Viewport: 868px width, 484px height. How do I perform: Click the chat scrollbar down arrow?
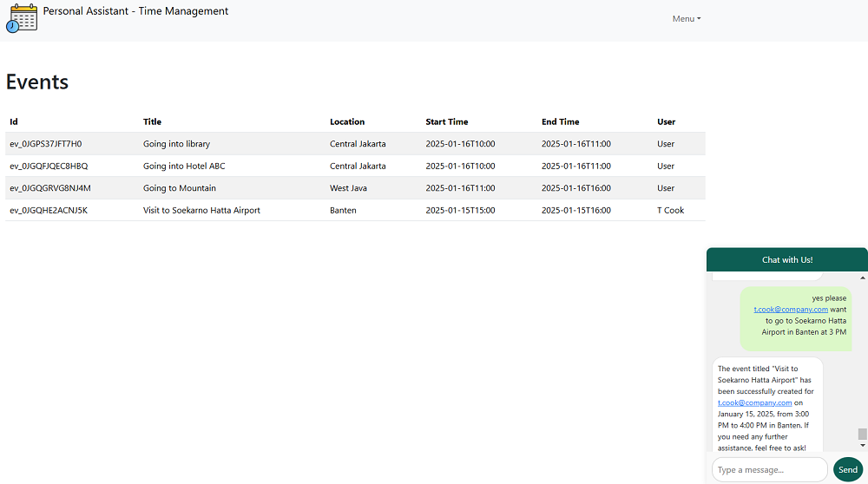point(862,445)
